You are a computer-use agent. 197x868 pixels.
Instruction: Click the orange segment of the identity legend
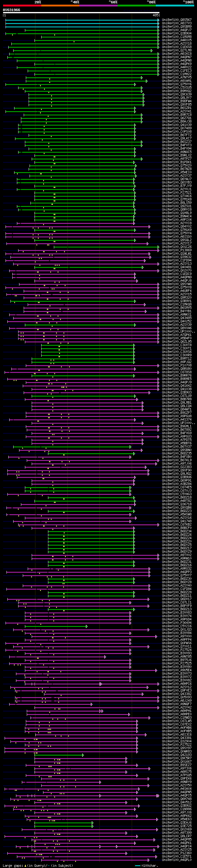click(x=60, y=6)
